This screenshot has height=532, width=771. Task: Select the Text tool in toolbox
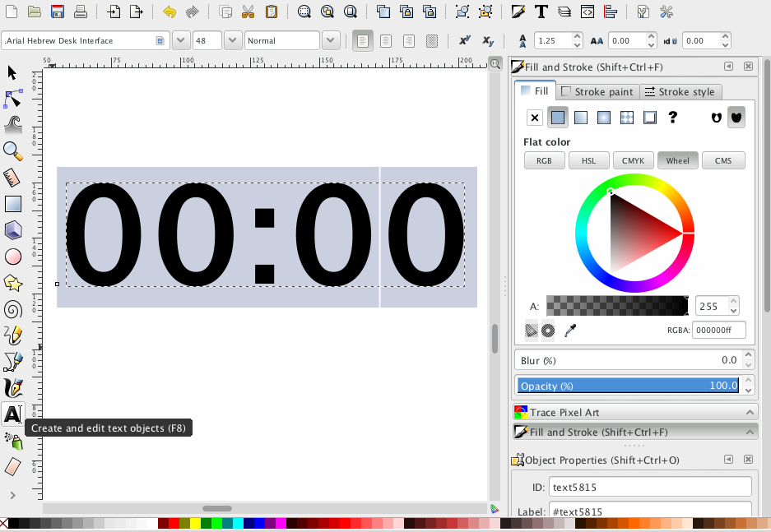coord(13,414)
